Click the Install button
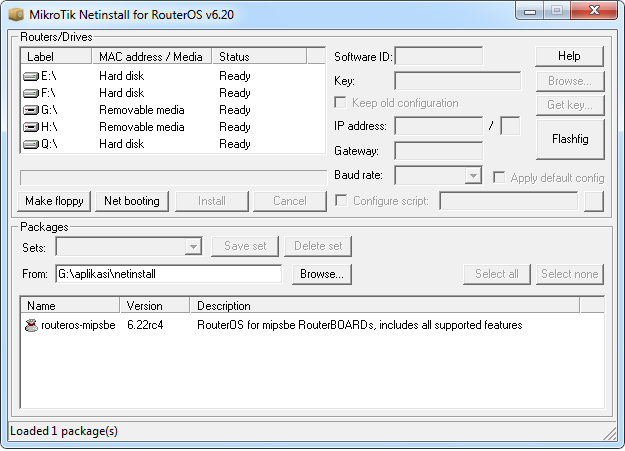 (212, 201)
